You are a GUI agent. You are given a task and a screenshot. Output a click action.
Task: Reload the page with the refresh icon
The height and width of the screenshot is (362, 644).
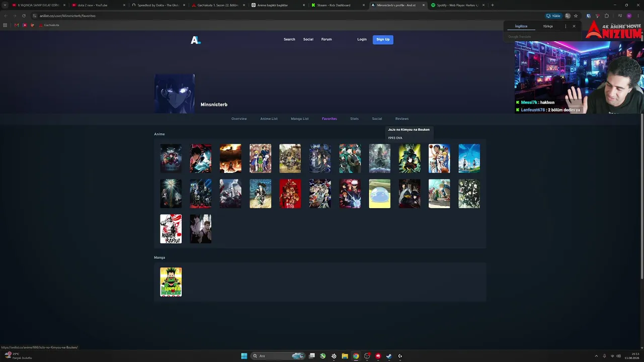tap(24, 16)
